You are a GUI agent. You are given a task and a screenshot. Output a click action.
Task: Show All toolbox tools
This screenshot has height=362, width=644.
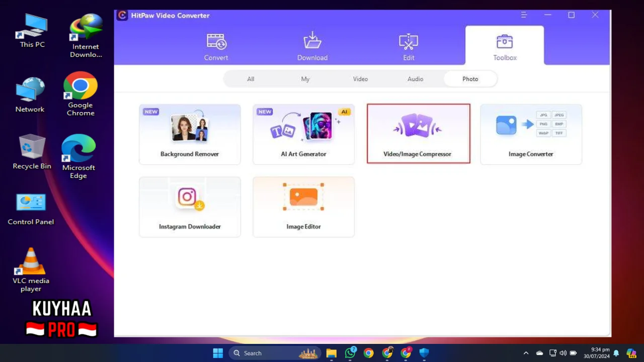(251, 79)
